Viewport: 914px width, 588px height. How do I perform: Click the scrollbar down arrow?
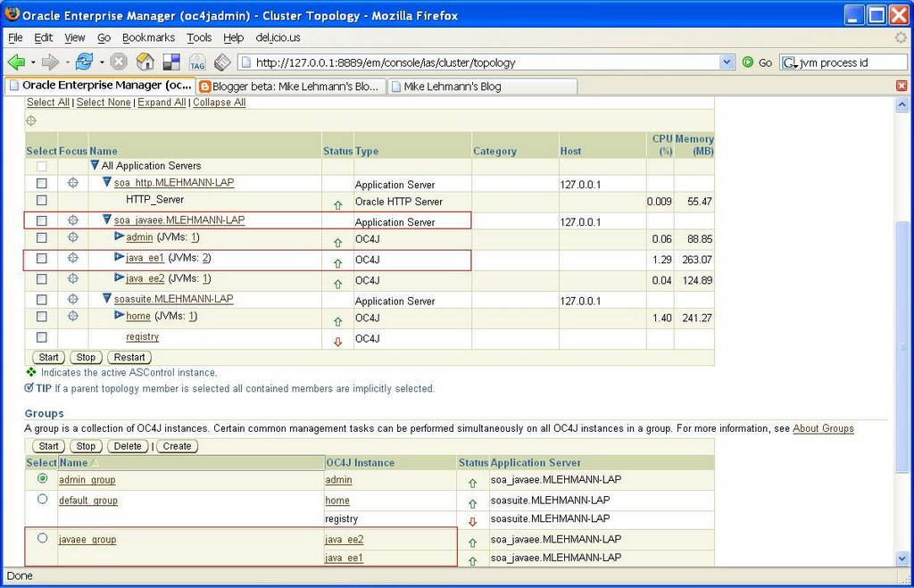(x=902, y=559)
